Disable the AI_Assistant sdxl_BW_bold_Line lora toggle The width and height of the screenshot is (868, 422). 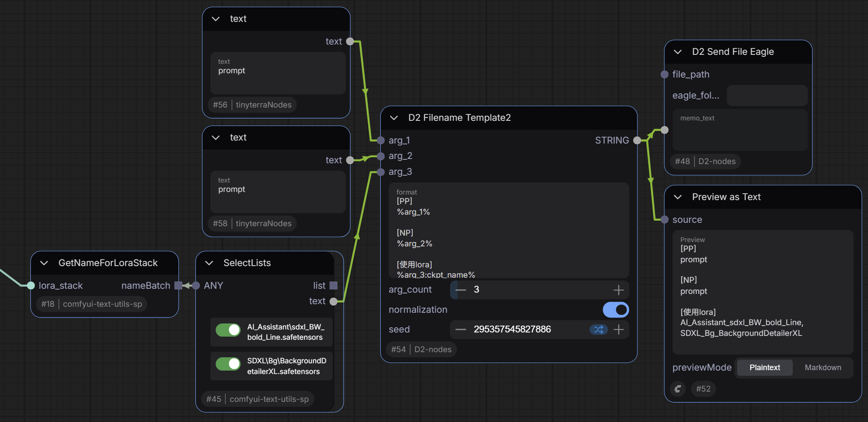point(228,330)
